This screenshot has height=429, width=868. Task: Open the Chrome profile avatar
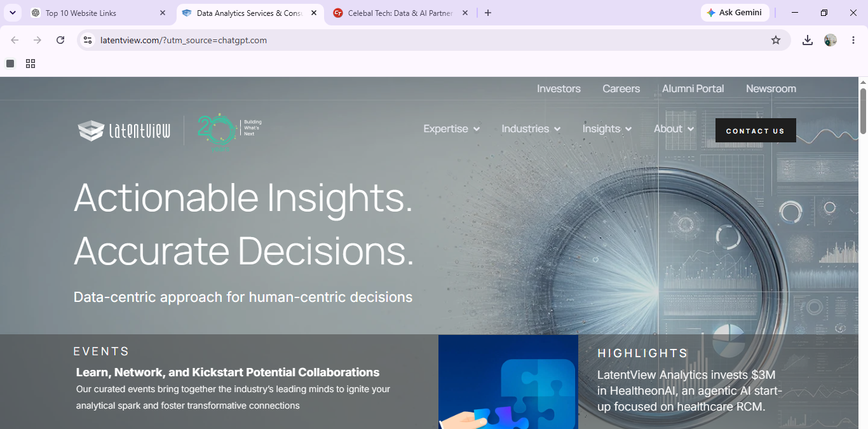coord(831,40)
